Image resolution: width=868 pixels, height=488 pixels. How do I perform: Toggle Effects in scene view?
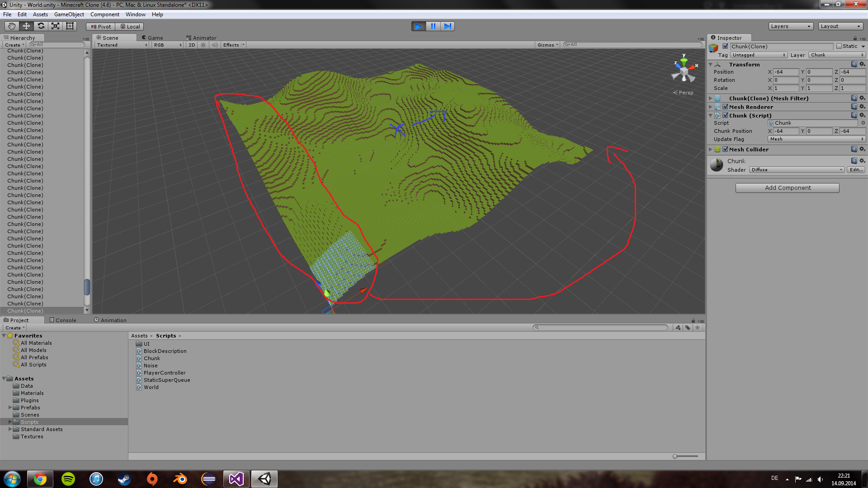231,45
